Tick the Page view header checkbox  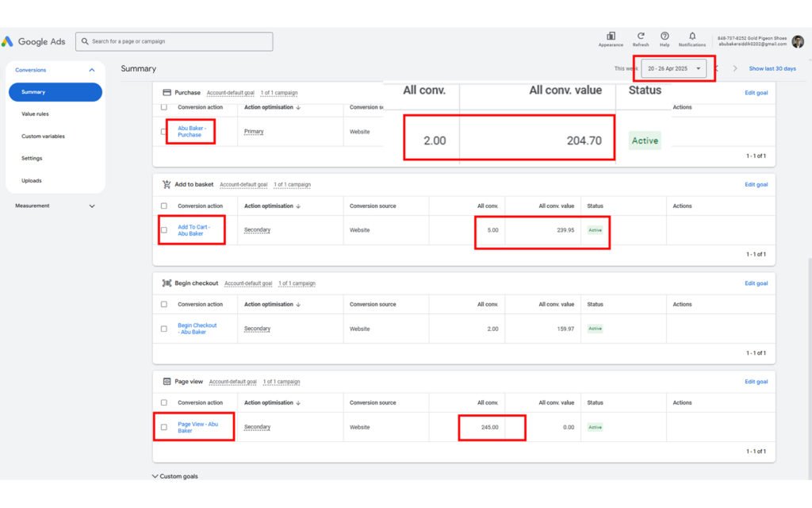point(164,402)
